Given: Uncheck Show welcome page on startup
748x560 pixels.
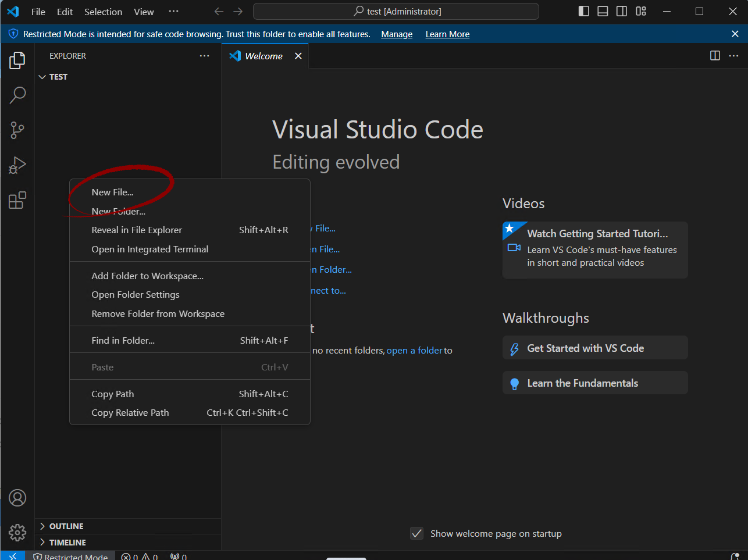Looking at the screenshot, I should pyautogui.click(x=417, y=533).
